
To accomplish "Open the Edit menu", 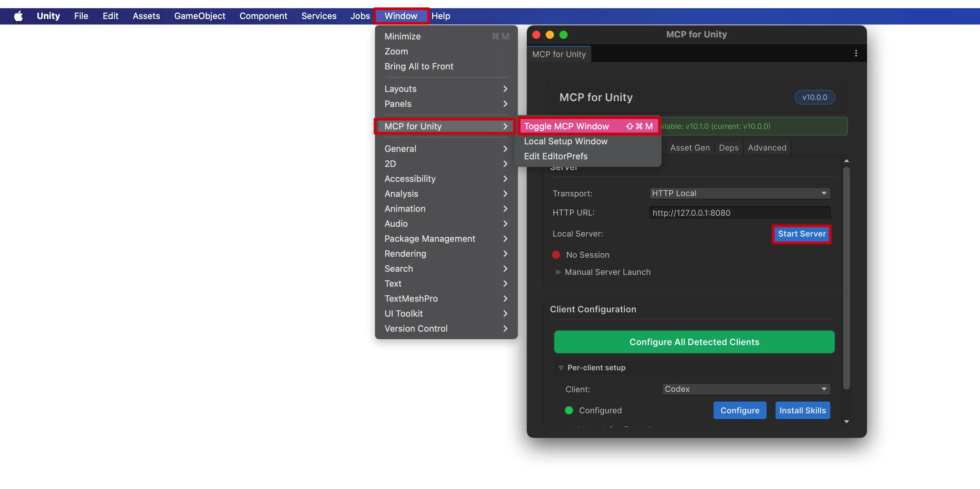I will tap(110, 16).
